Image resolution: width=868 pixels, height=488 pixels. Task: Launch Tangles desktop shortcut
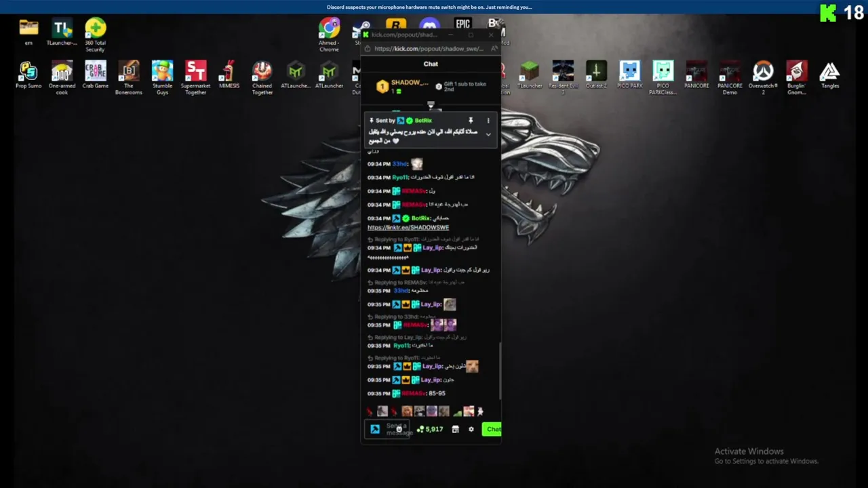pos(829,75)
